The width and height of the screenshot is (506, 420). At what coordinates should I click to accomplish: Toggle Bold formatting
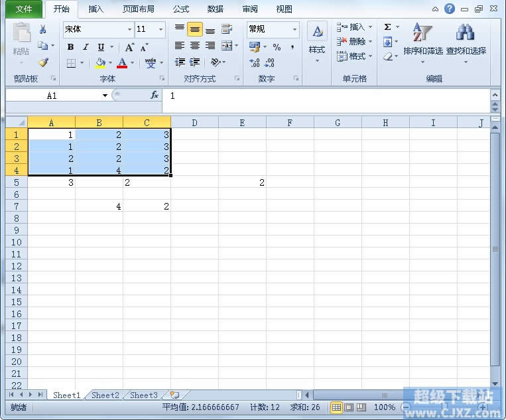pos(71,47)
